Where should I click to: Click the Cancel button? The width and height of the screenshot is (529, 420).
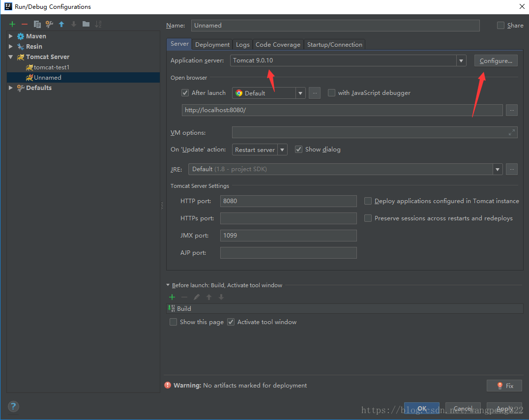coord(463,408)
